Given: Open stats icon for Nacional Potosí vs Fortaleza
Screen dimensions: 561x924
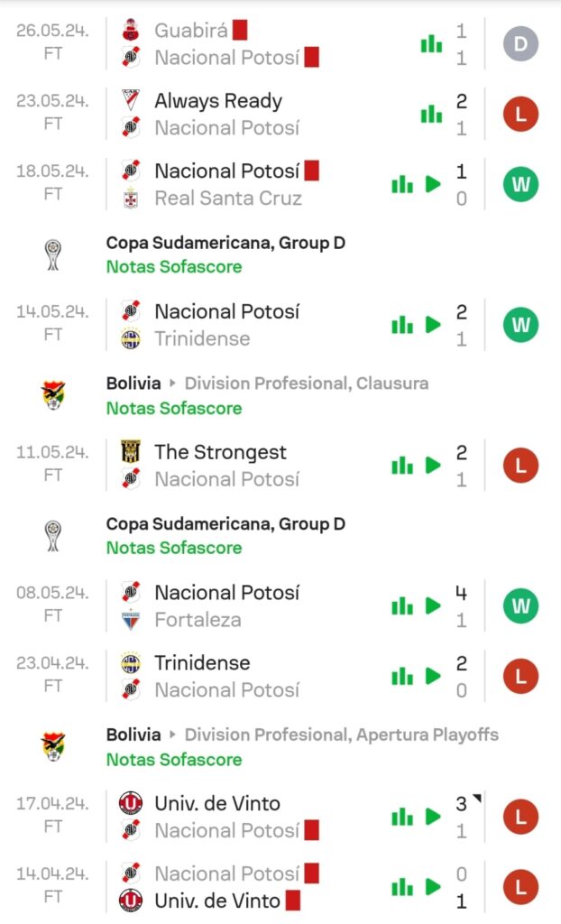Looking at the screenshot, I should (402, 605).
